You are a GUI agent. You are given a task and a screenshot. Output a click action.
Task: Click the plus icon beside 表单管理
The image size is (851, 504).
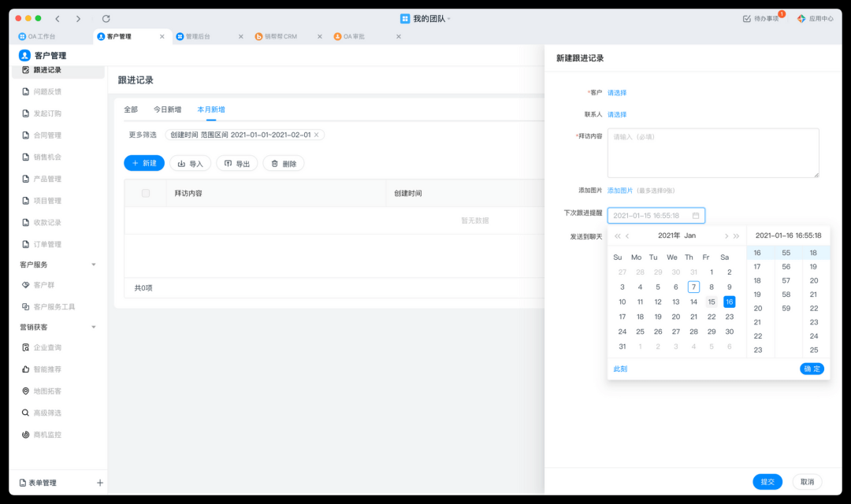point(100,483)
